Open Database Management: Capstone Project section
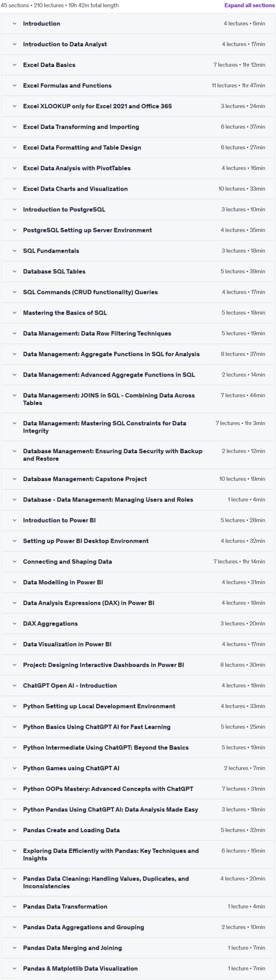Image resolution: width=276 pixels, height=980 pixels. pyautogui.click(x=138, y=479)
